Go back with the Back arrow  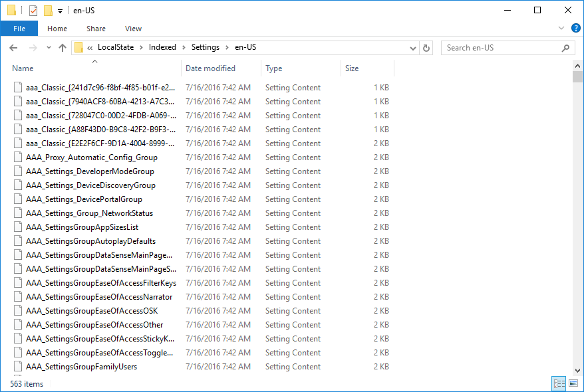pyautogui.click(x=13, y=48)
